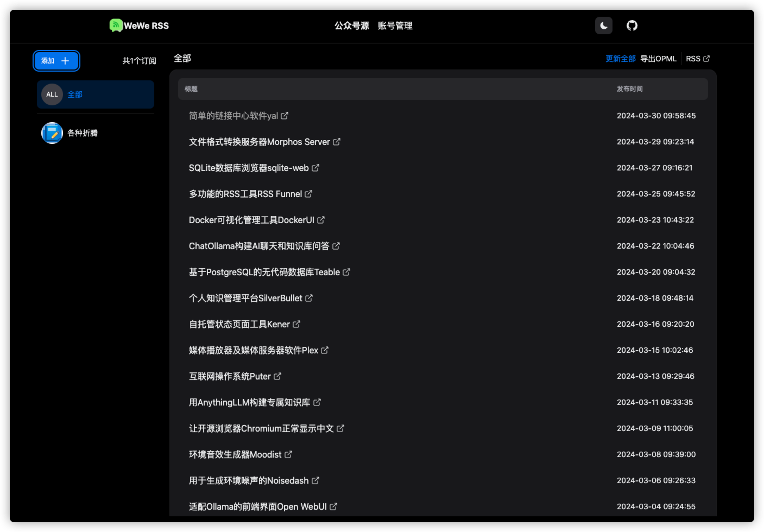This screenshot has width=764, height=532.
Task: Open external link icon for Morphos Server article
Action: tap(337, 142)
